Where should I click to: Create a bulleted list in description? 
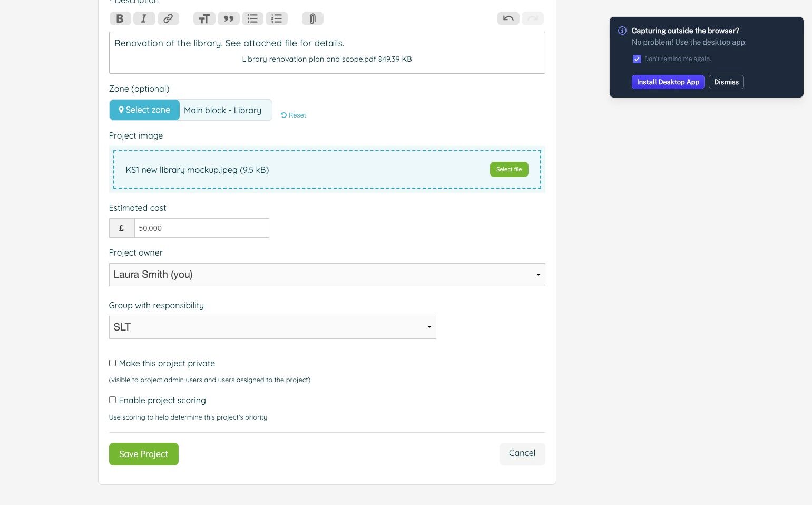[252, 18]
